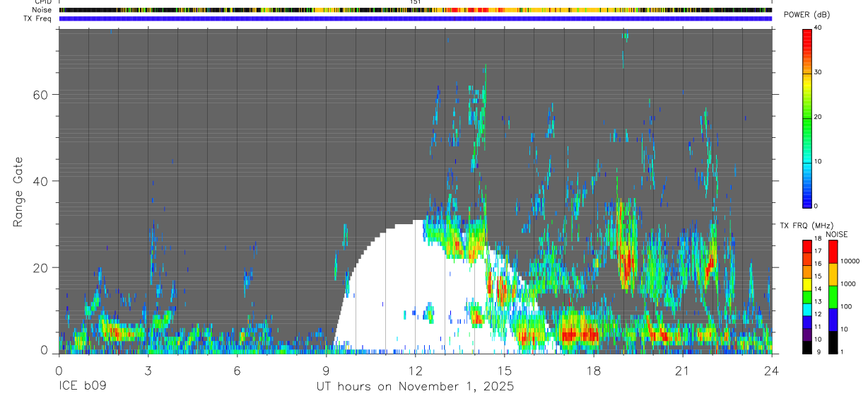Viewport: 868px width, 401px height.
Task: Pick the green 13-14 MHz frequency swatch
Action: coord(807,297)
